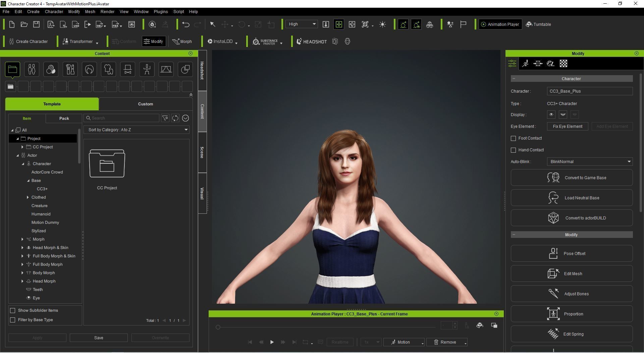Viewport: 644px width, 353px height.
Task: Toggle the eyelash Display button
Action: coord(563,115)
